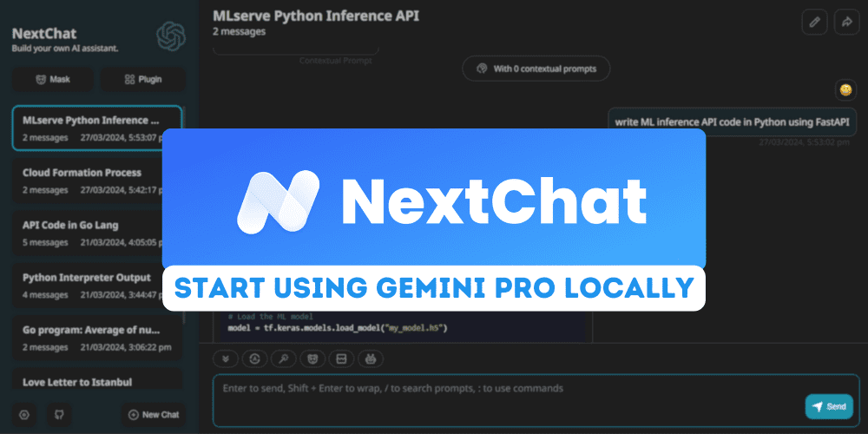The image size is (868, 434).
Task: Click the emoji avatar above the user message
Action: pyautogui.click(x=846, y=89)
